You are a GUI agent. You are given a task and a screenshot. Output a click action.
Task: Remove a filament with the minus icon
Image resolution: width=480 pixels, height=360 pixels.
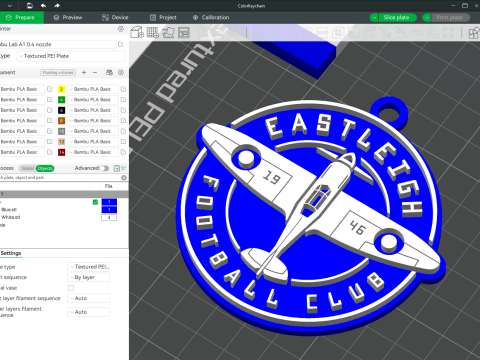pos(95,72)
